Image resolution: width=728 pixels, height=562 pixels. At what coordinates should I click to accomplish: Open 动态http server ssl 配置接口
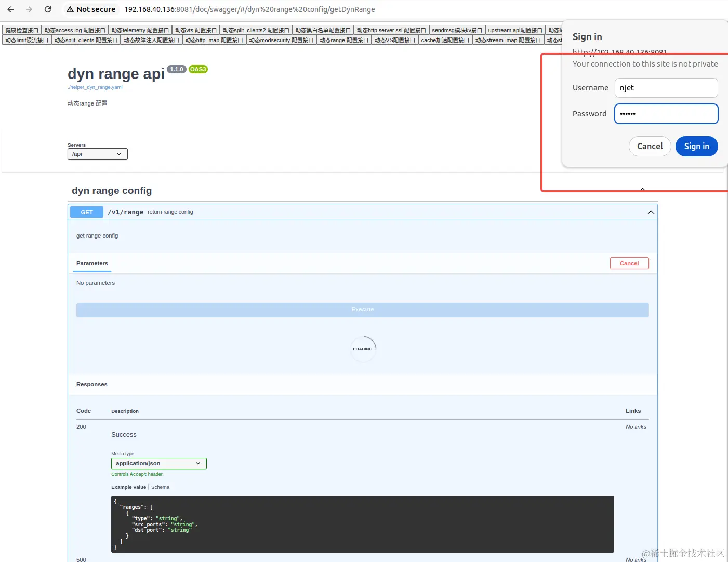(391, 30)
